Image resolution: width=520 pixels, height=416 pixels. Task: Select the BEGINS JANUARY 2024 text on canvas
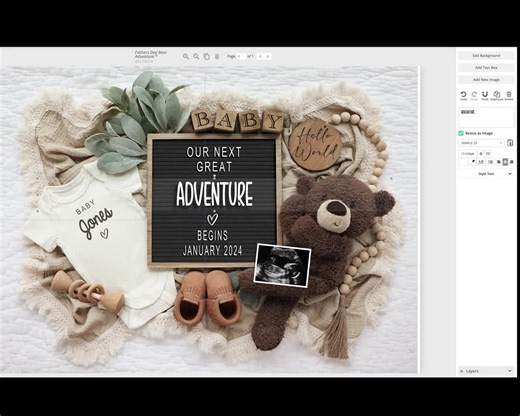(x=212, y=243)
